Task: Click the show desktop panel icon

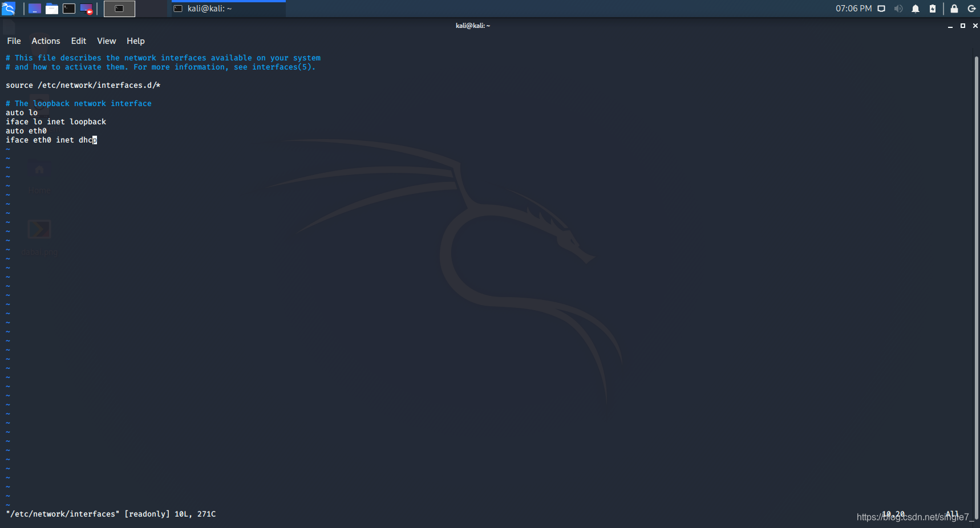Action: pyautogui.click(x=35, y=9)
